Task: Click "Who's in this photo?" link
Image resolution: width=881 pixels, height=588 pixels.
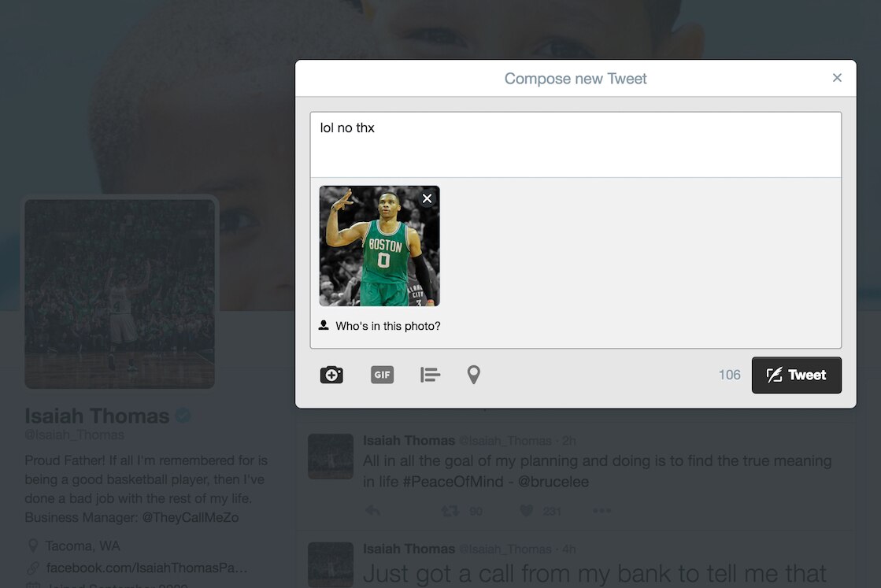Action: tap(387, 326)
